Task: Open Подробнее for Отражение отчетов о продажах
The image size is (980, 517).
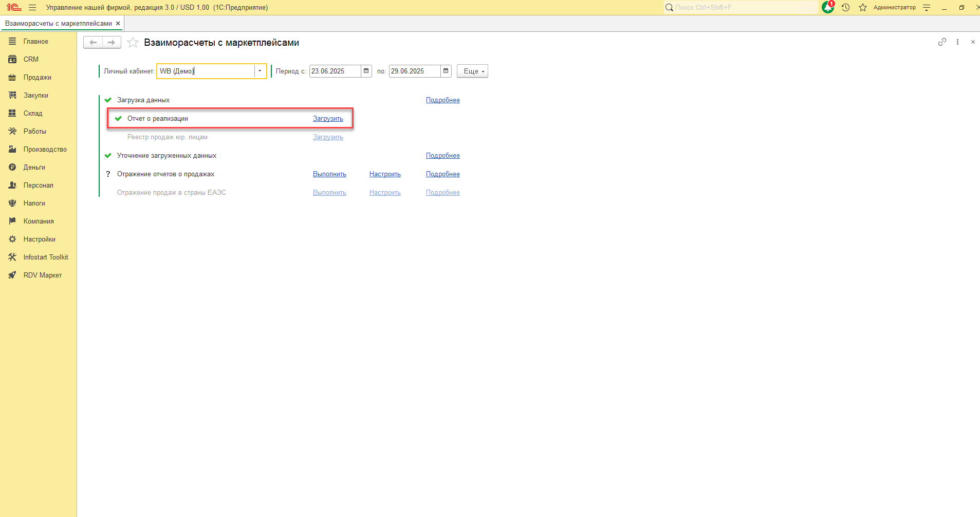Action: 443,174
